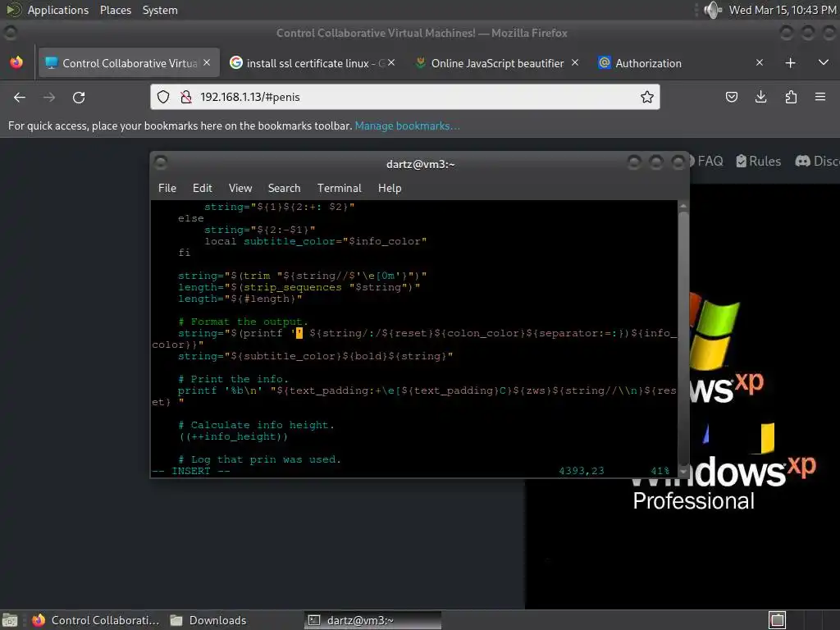
Task: Click the clock showing Wed Mar 15
Action: click(x=782, y=10)
